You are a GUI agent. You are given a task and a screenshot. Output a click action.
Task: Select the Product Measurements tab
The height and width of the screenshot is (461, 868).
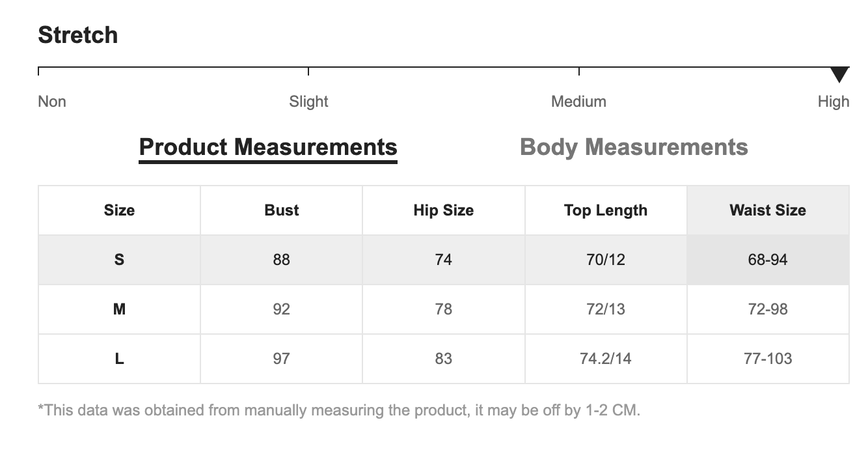pos(268,147)
